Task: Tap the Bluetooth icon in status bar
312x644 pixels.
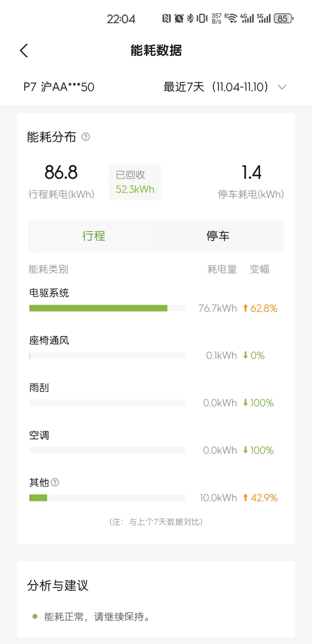Action: (190, 18)
